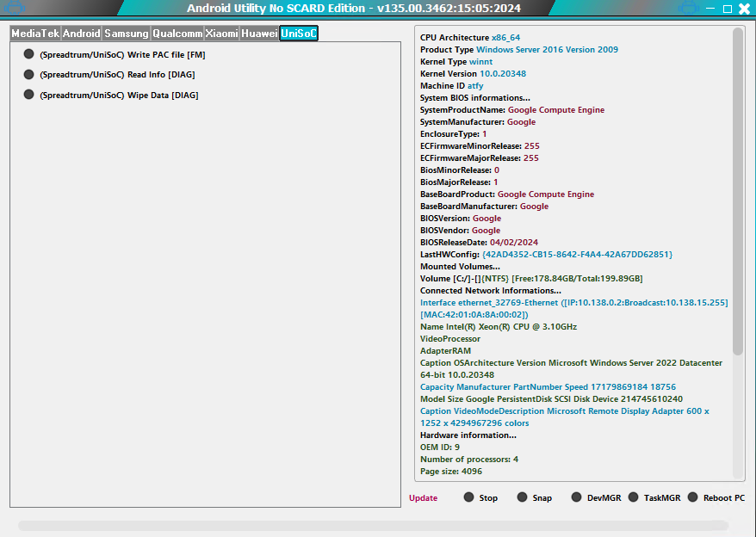Click the Android logo icon in title bar left
Viewport: 756px width, 537px height.
(16, 9)
